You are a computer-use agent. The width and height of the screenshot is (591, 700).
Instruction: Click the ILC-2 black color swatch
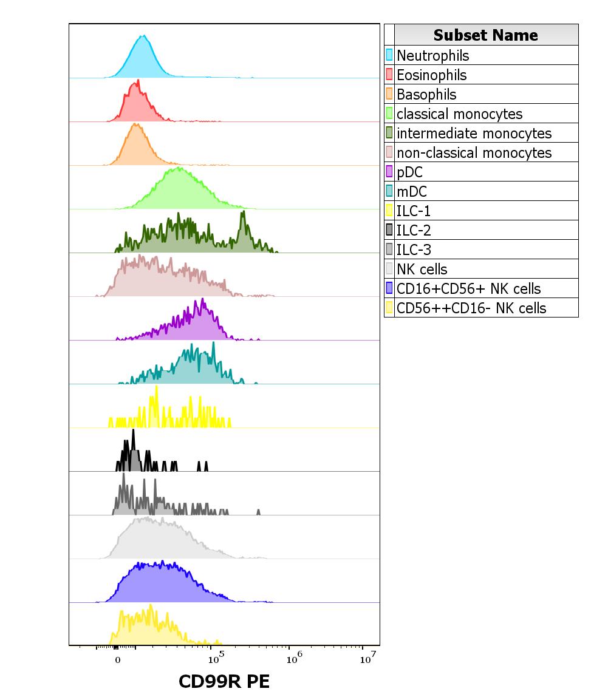click(x=389, y=230)
